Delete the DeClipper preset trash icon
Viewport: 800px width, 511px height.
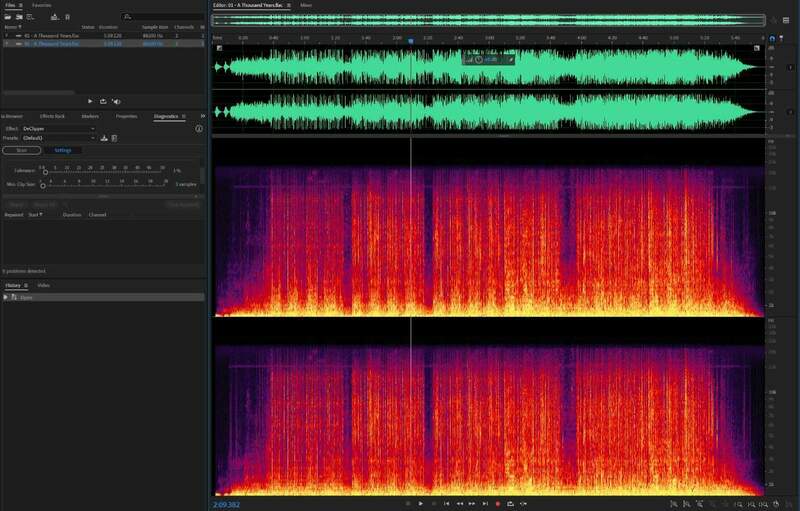(x=114, y=138)
